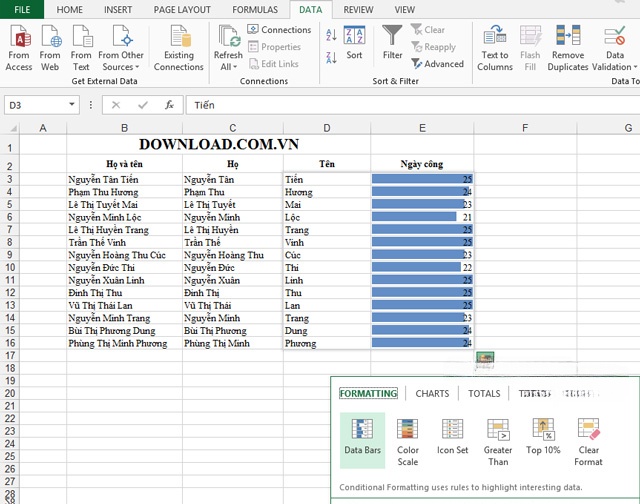Select the DOWNLOAD.COM.VN title cell
The image size is (640, 504).
[219, 144]
